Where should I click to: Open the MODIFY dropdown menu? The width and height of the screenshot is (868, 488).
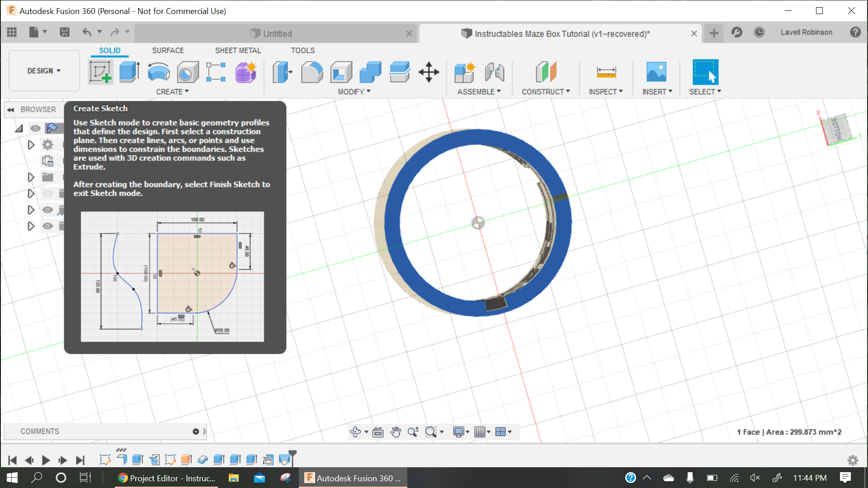click(354, 92)
